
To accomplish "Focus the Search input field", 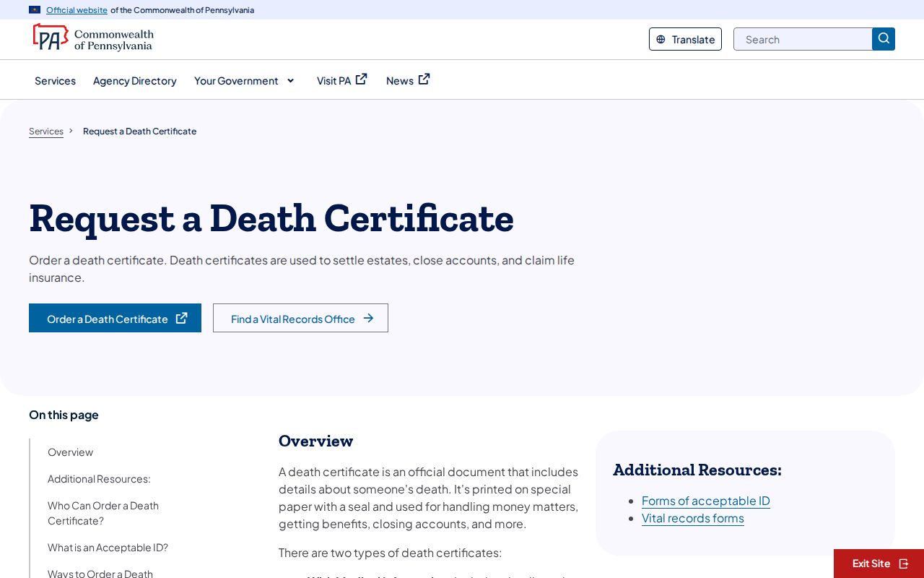I will (x=803, y=39).
